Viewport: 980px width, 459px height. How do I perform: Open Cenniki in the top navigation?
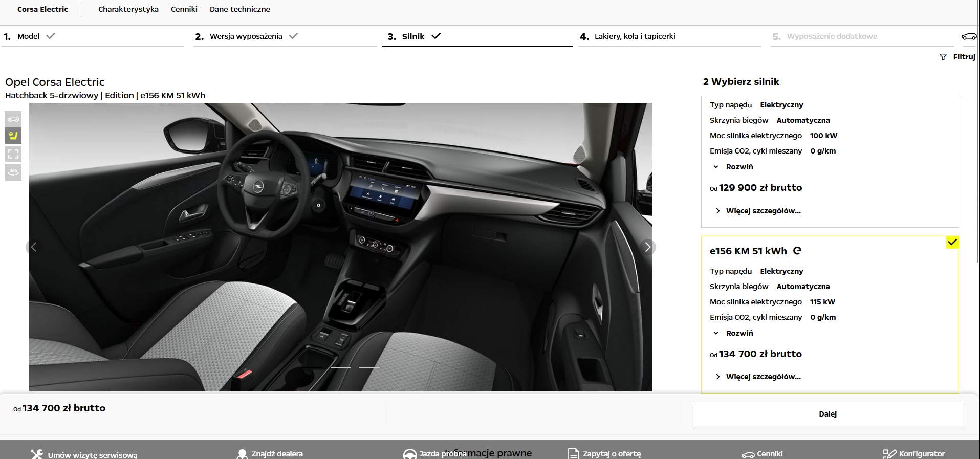pos(184,9)
